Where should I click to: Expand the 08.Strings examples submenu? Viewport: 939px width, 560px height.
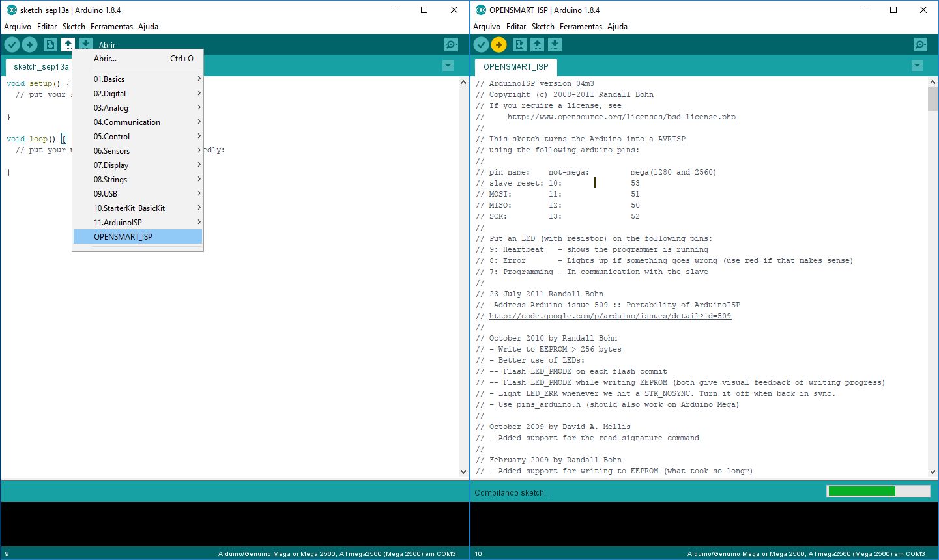[137, 180]
